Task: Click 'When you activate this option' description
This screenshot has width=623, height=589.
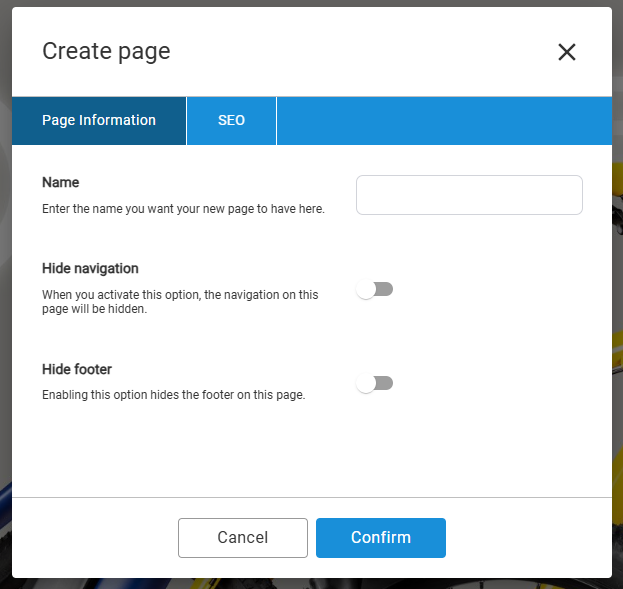Action: pyautogui.click(x=180, y=302)
